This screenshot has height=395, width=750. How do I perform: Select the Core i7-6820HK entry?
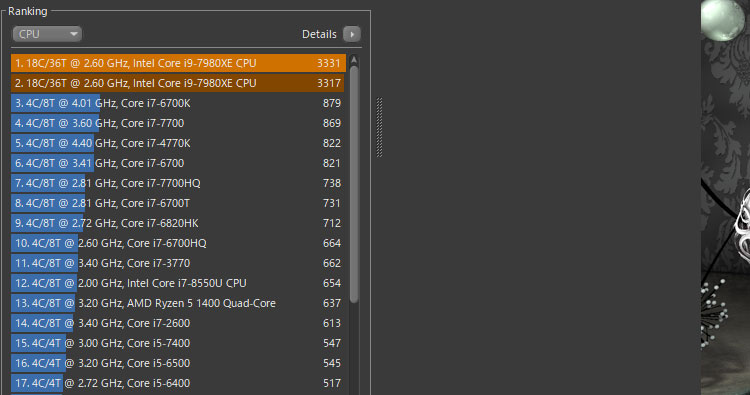point(178,223)
